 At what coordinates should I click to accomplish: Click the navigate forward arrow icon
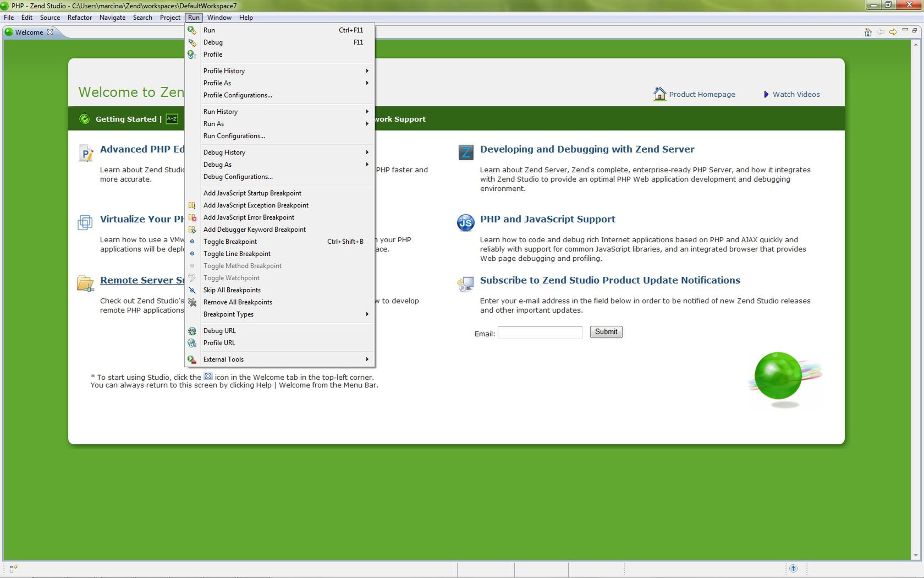(893, 32)
